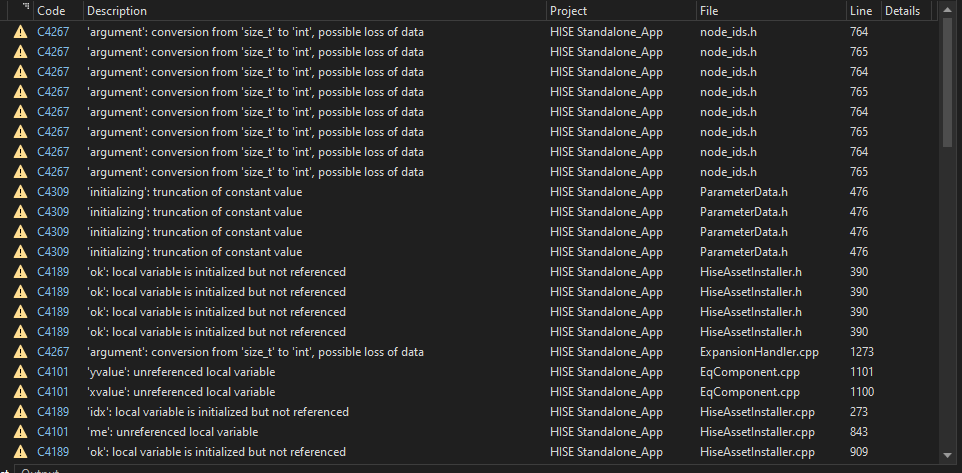Screen dimensions: 962x473
Task: Select 'ok' warning description on line 909
Action: (217, 452)
